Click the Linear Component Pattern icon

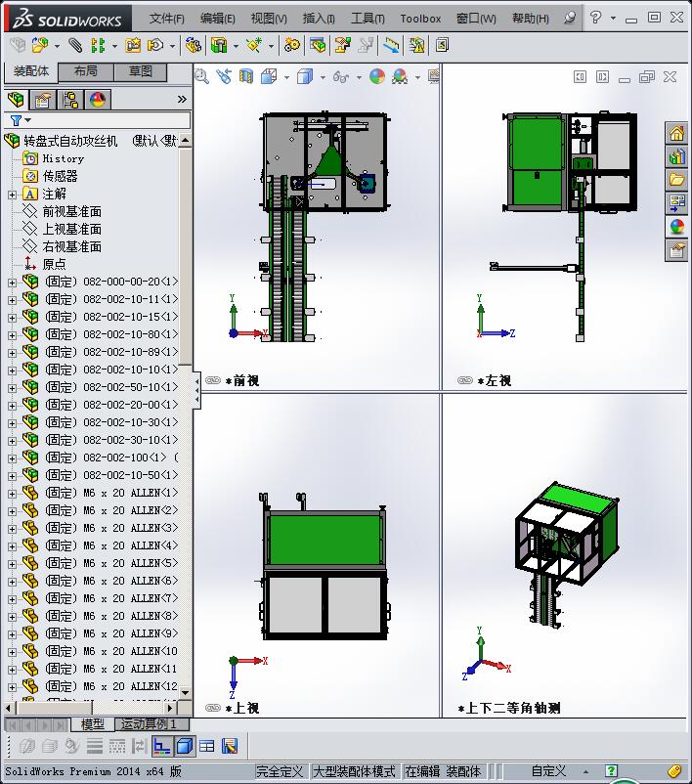(98, 46)
